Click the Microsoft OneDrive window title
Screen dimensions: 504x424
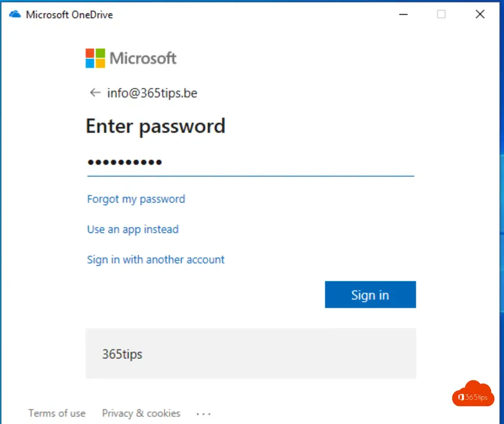[x=70, y=15]
